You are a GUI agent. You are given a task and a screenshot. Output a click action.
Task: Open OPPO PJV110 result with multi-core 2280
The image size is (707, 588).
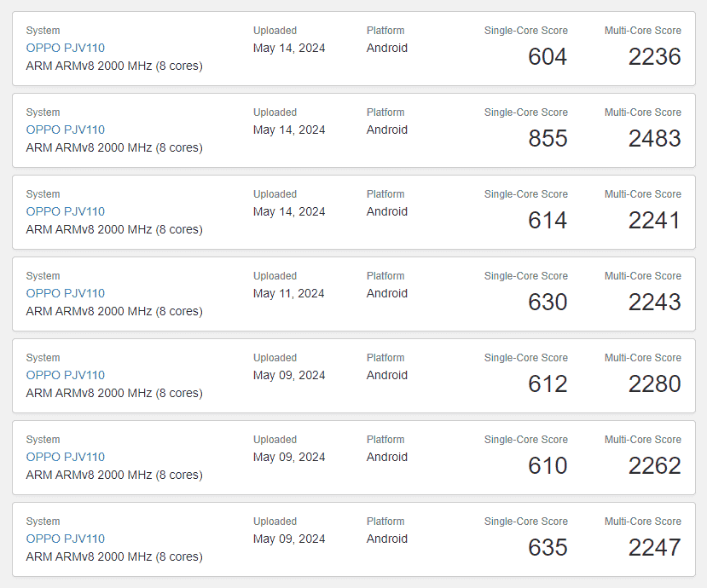(66, 375)
